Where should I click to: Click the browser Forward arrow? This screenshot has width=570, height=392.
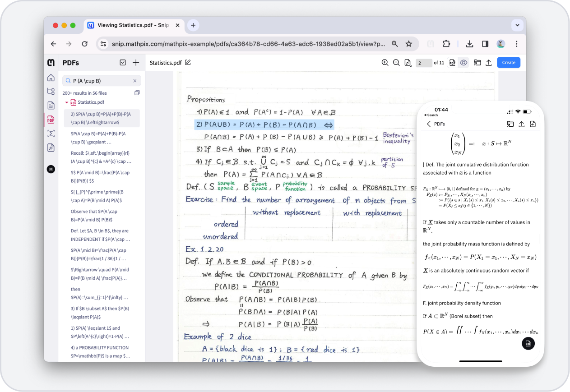coord(69,44)
